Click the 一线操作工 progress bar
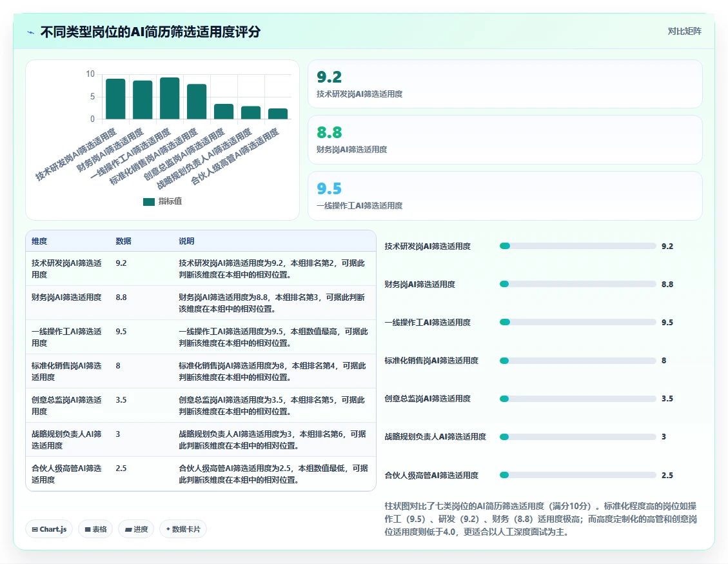 point(578,323)
